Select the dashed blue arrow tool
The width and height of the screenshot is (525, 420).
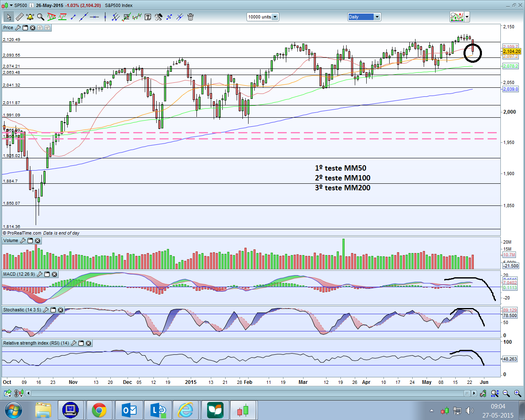coord(169,17)
